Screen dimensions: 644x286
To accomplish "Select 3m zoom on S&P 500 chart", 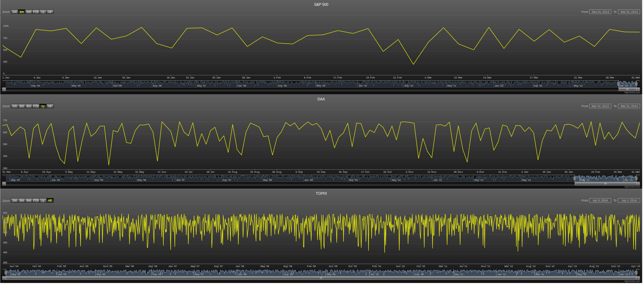I will (22, 12).
